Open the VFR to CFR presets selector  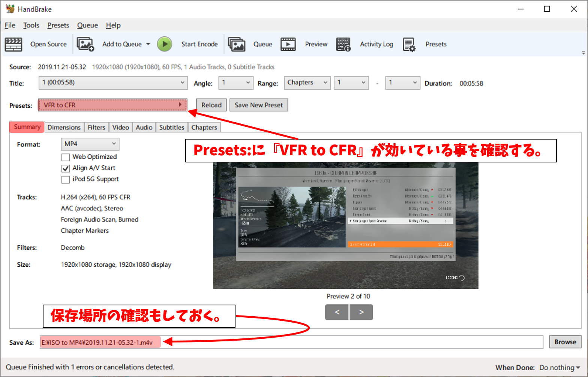(x=112, y=105)
